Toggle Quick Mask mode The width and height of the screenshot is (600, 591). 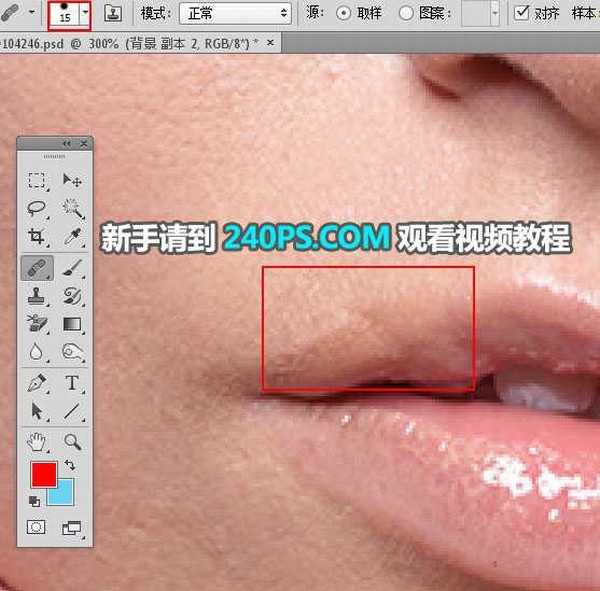[36, 527]
